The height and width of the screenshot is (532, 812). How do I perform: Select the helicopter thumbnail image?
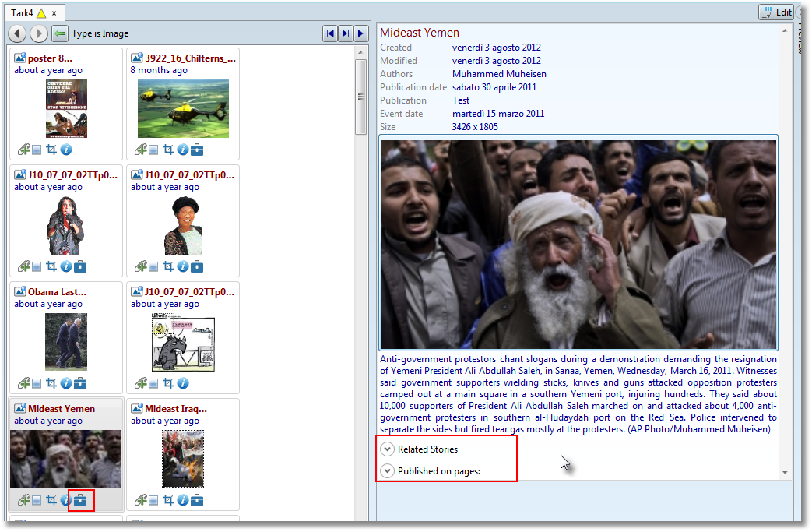(183, 109)
